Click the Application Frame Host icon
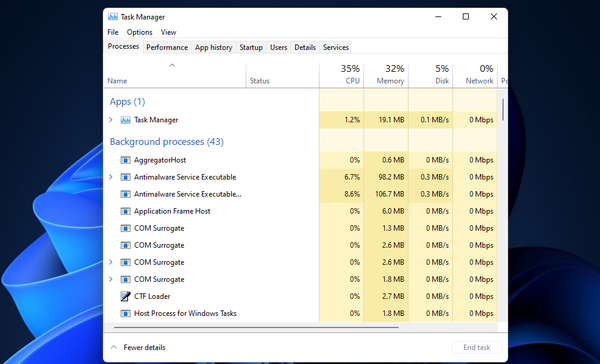Viewport: 600px width, 364px height. tap(126, 211)
